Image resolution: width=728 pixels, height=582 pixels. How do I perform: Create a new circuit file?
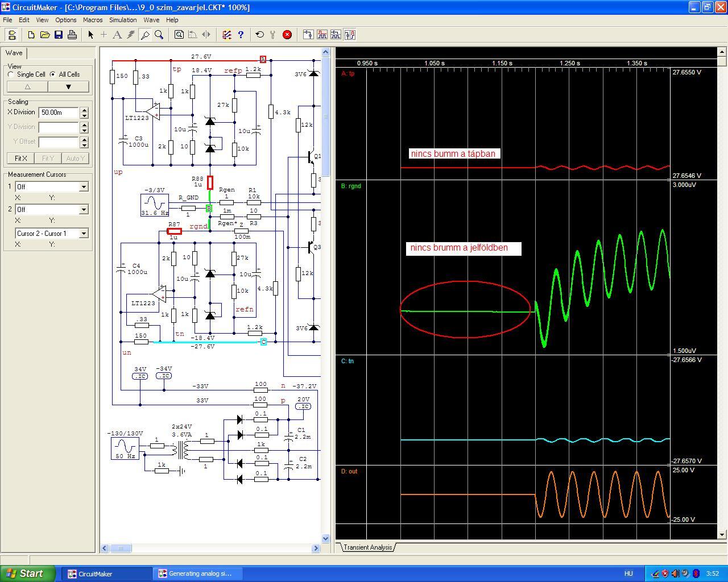tap(31, 35)
